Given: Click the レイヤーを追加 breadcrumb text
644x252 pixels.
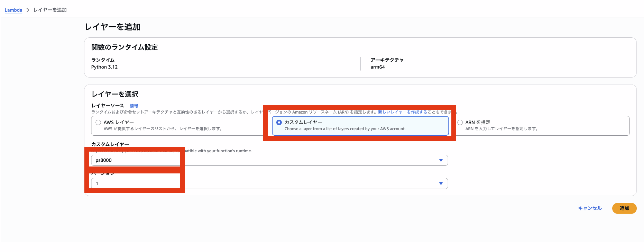Looking at the screenshot, I should pyautogui.click(x=50, y=10).
